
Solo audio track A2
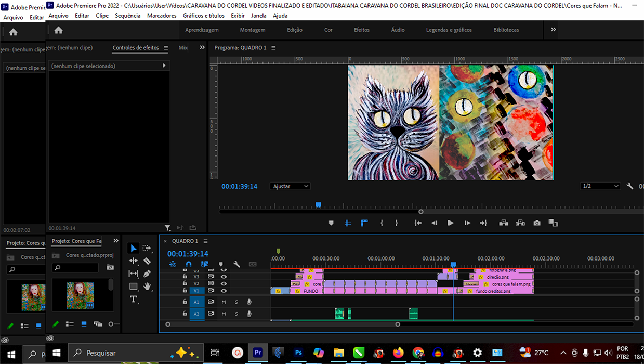236,314
